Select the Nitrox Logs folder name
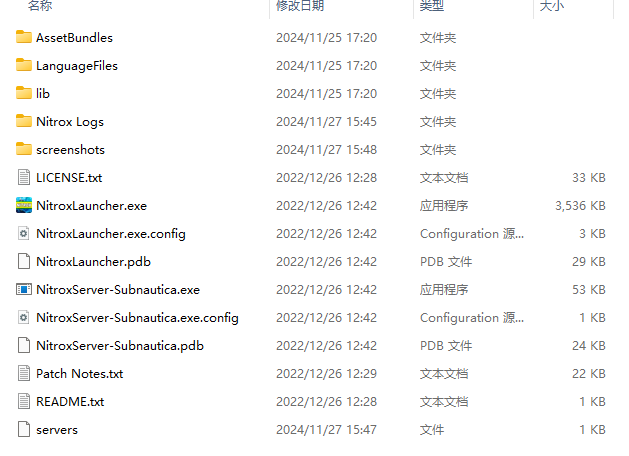This screenshot has height=456, width=629. coord(70,122)
